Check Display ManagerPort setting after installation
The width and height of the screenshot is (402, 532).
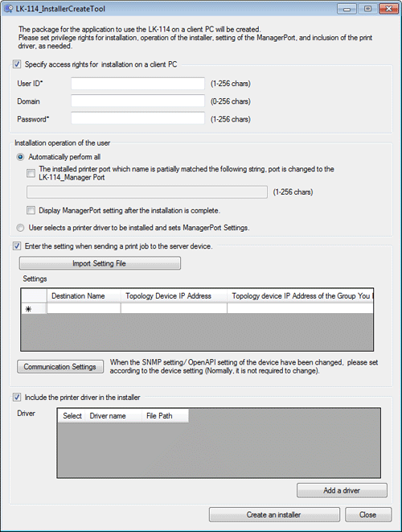31,210
